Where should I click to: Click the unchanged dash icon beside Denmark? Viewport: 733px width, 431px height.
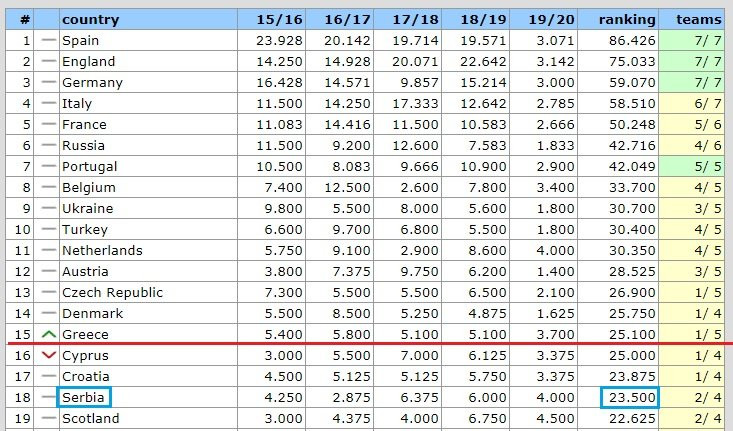pos(49,313)
